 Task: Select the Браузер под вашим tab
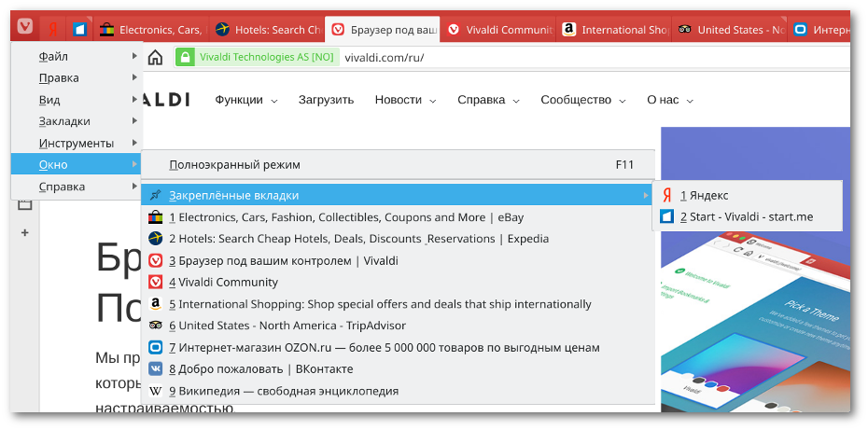pyautogui.click(x=383, y=30)
